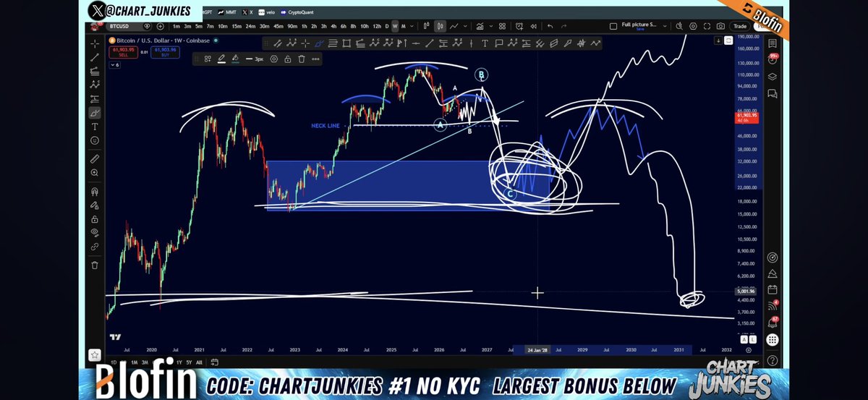Click the blue BUY price button
Image resolution: width=868 pixels, height=400 pixels.
coord(165,52)
